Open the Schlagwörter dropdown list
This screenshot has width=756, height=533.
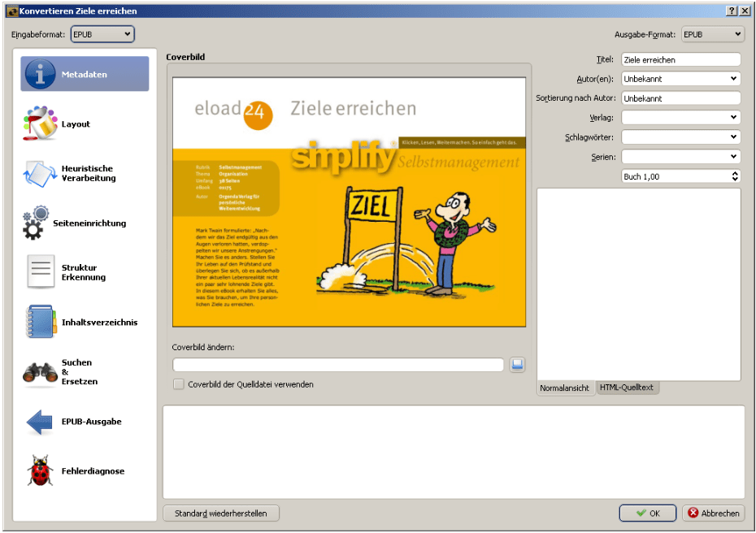pyautogui.click(x=680, y=137)
